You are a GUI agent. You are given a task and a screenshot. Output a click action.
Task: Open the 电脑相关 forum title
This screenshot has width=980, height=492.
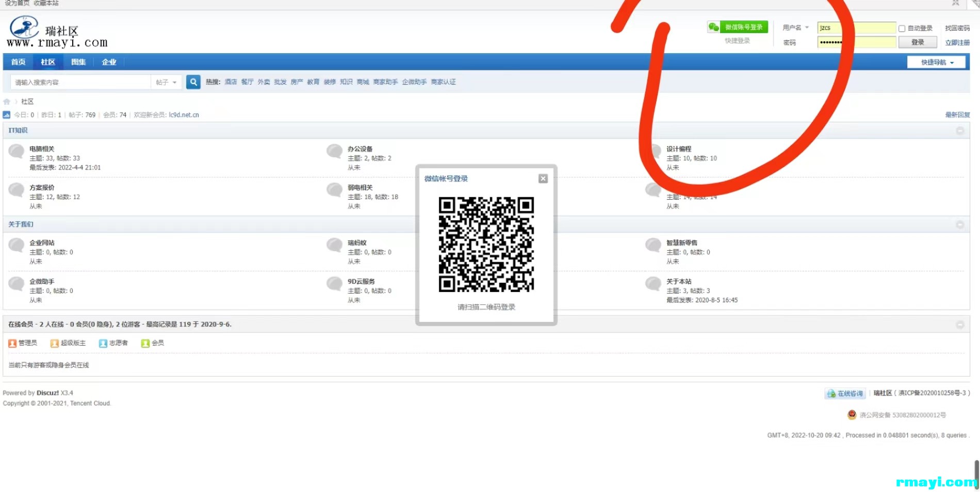(x=42, y=149)
